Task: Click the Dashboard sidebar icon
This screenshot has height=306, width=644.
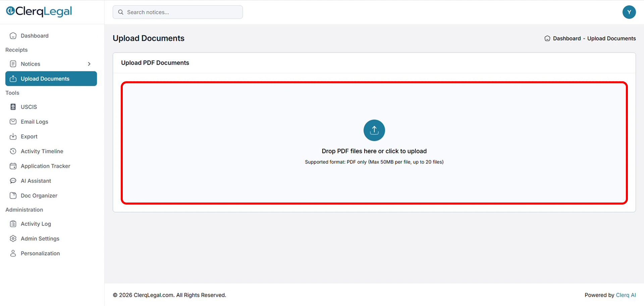Action: point(13,36)
